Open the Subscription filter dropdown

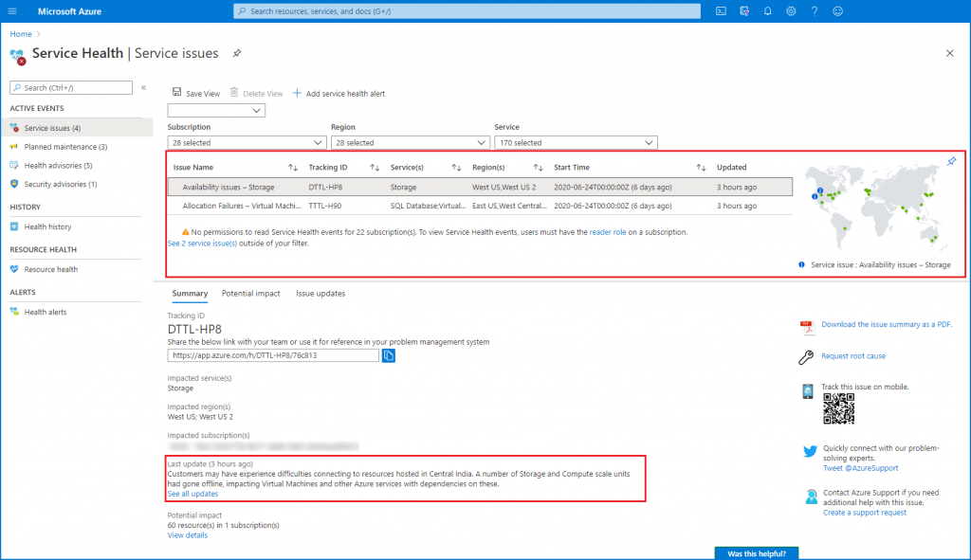247,141
